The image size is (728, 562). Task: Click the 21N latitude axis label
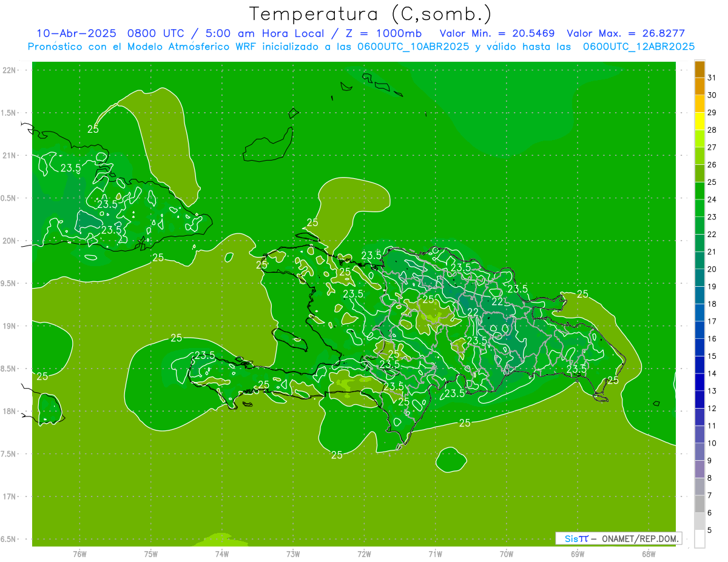[10, 155]
